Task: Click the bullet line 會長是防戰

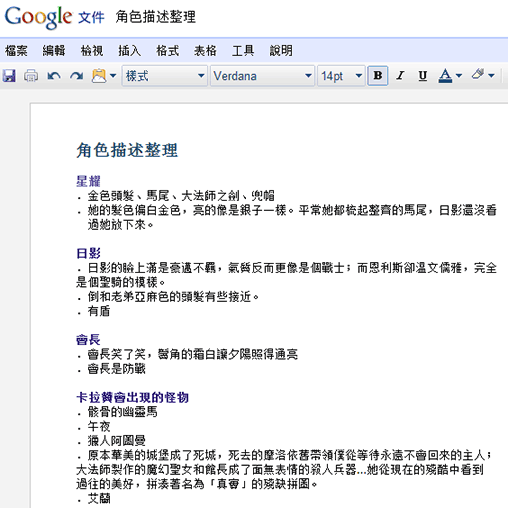Action: pyautogui.click(x=116, y=369)
